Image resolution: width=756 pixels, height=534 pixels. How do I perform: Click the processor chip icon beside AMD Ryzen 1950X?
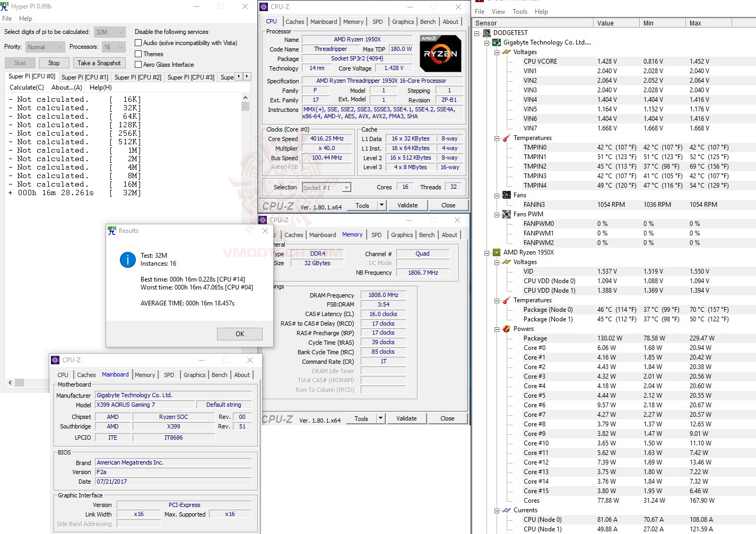coord(497,252)
